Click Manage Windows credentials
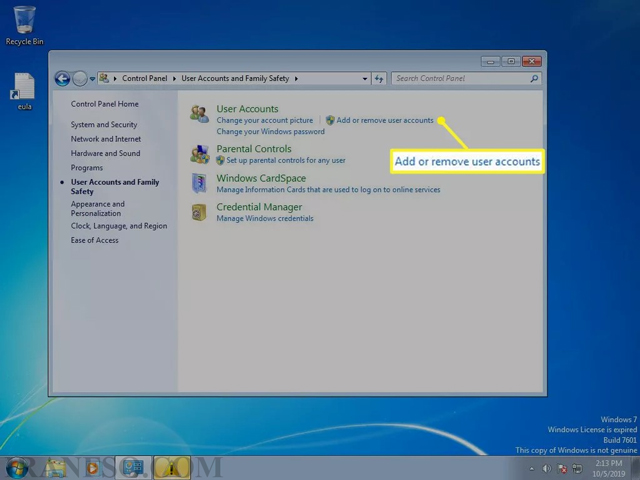The image size is (640, 480). 265,218
